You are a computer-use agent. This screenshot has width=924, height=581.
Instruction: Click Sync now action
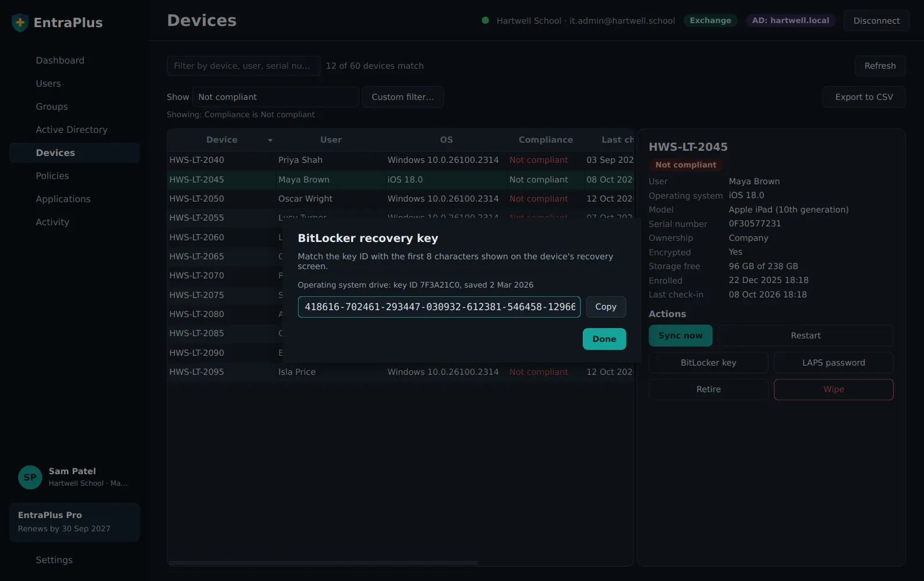coord(680,336)
